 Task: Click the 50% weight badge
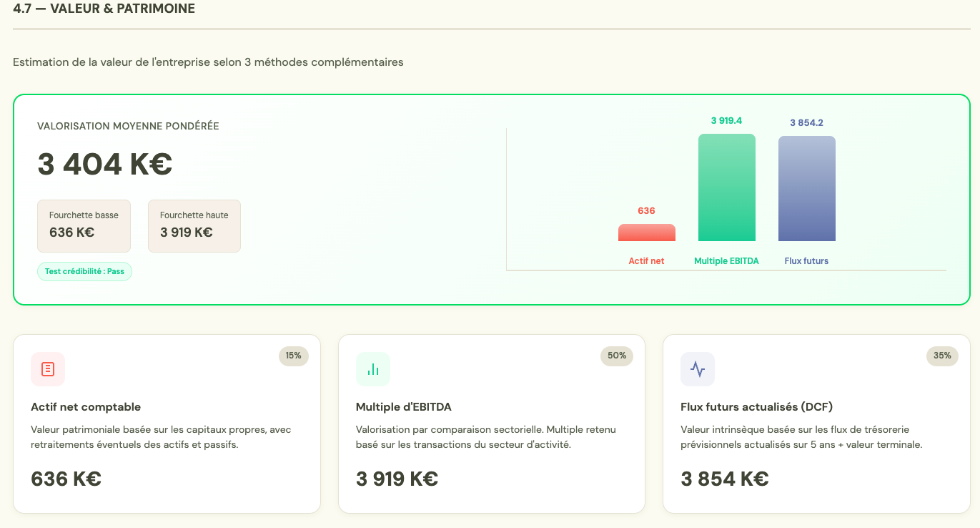click(617, 356)
